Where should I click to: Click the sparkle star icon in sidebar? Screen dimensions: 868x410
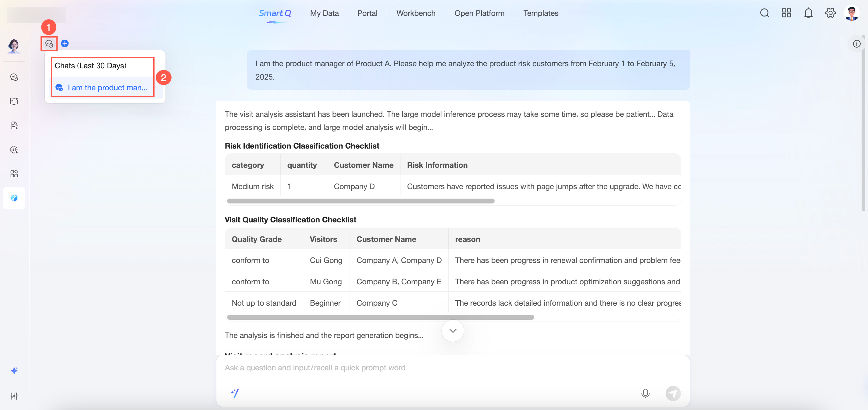14,371
